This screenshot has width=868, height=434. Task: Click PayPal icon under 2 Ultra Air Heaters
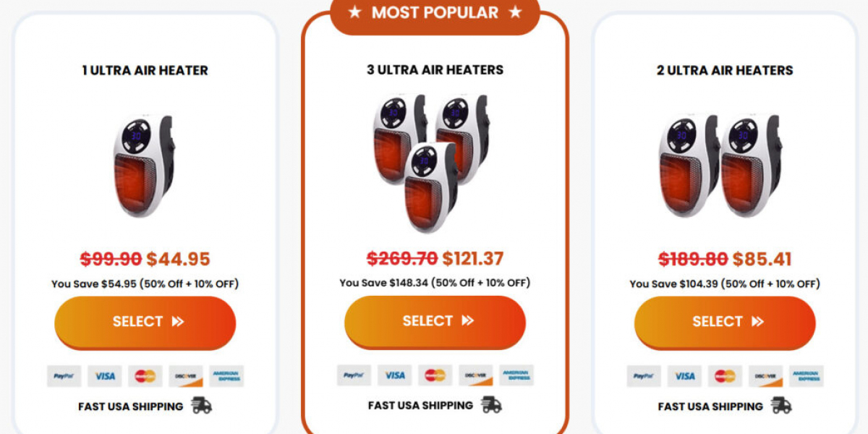pyautogui.click(x=644, y=376)
